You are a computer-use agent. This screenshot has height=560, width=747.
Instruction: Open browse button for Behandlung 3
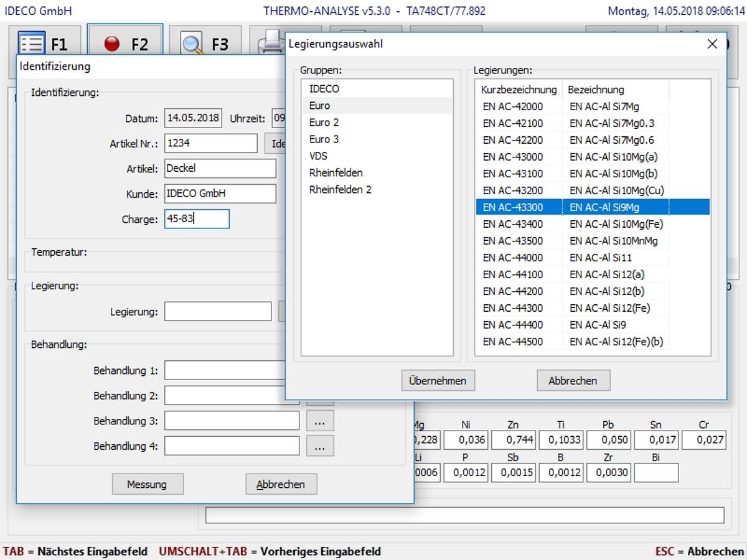tap(320, 421)
